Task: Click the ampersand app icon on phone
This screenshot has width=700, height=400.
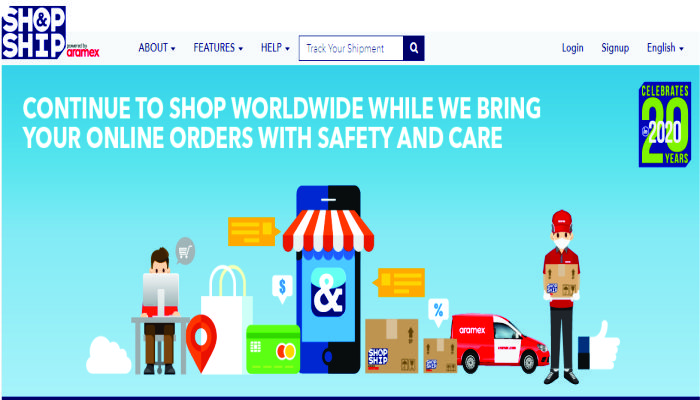Action: pyautogui.click(x=328, y=292)
